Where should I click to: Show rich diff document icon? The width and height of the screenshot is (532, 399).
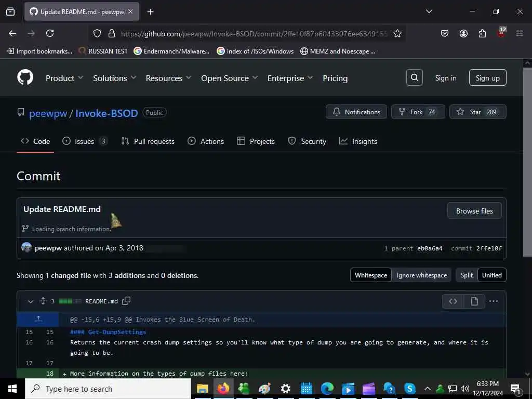[x=474, y=301]
